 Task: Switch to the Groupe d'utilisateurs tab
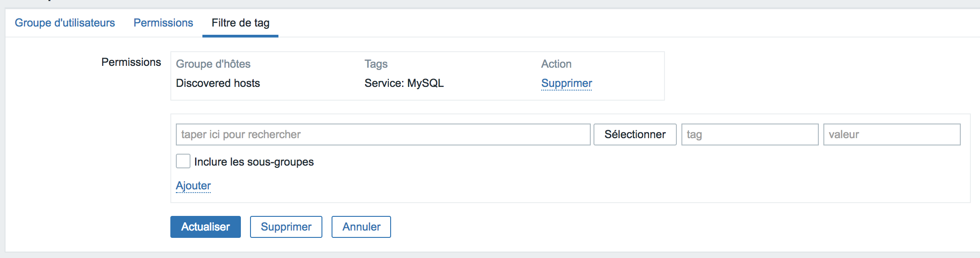[65, 23]
